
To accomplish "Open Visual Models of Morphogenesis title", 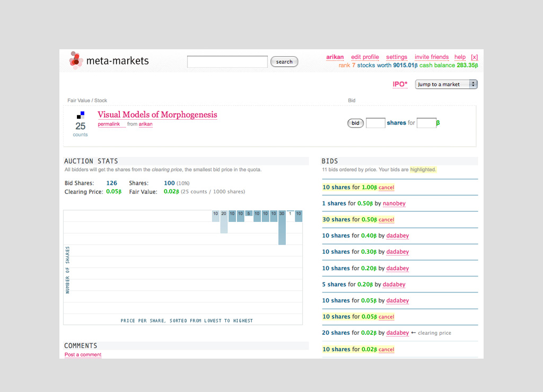I will [x=157, y=114].
